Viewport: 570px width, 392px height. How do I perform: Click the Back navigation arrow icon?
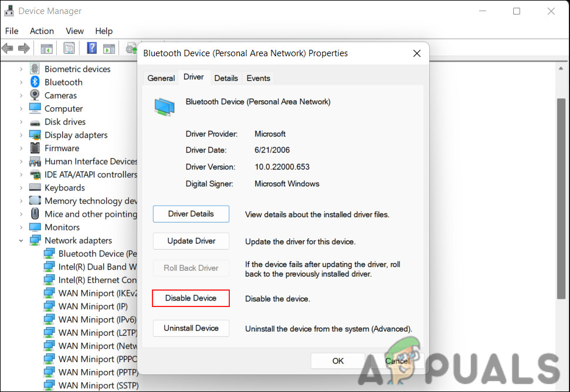coord(7,48)
